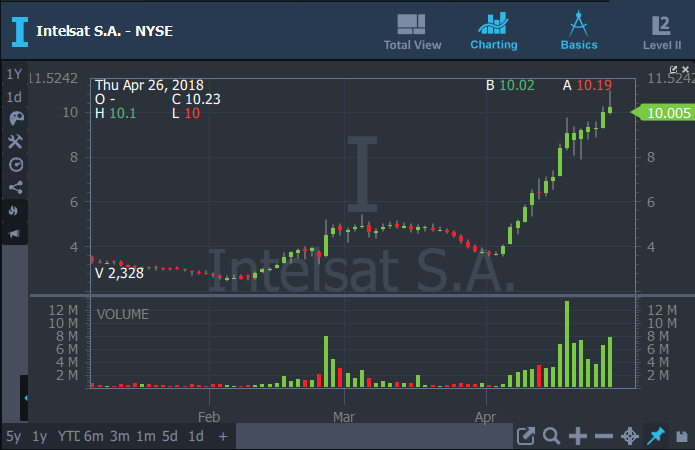Click the megaphone news icon
The image size is (695, 450).
coord(14,233)
